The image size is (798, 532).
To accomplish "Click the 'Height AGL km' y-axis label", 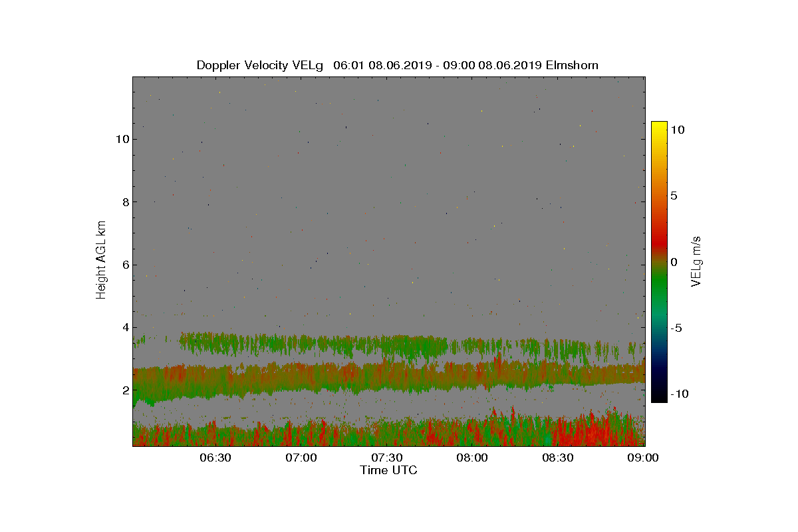I will (101, 259).
